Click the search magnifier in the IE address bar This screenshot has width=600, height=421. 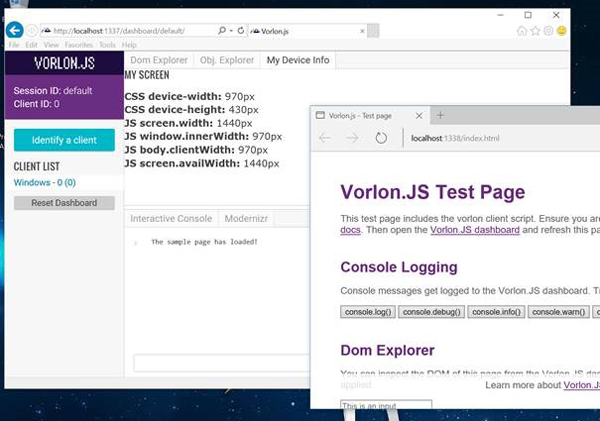point(222,30)
